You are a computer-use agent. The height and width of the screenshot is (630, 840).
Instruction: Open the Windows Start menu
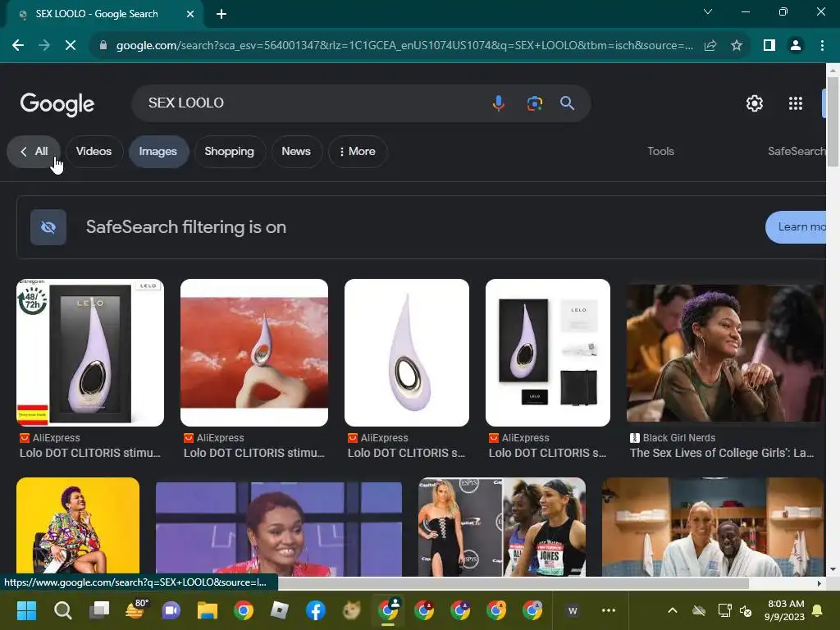26,610
